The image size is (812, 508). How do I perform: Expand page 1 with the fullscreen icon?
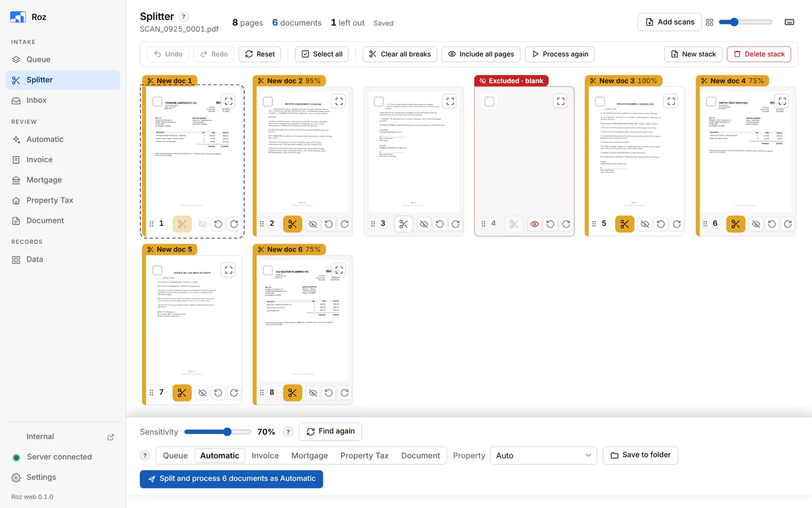click(x=228, y=101)
